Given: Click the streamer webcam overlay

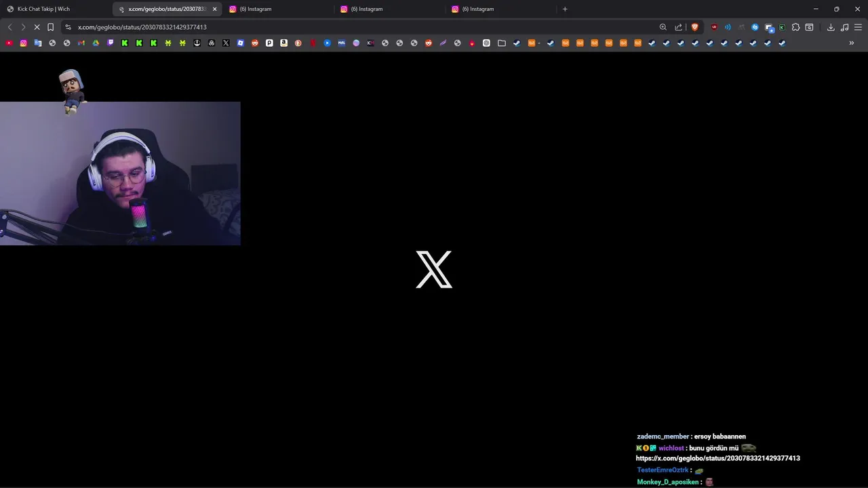Looking at the screenshot, I should tap(120, 174).
